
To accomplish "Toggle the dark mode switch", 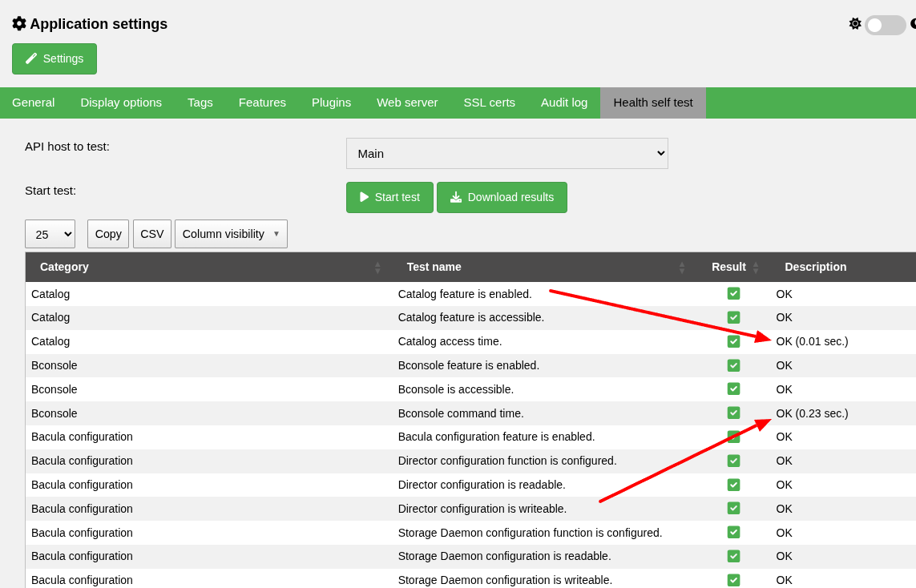I will (885, 25).
